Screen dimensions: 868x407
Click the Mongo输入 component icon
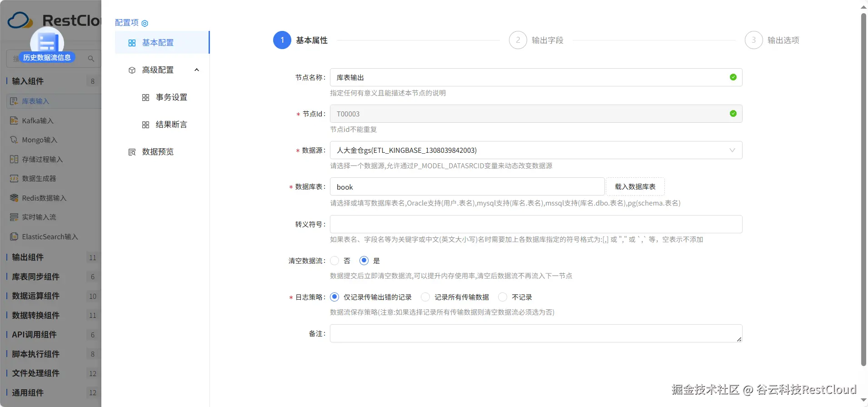(x=14, y=140)
